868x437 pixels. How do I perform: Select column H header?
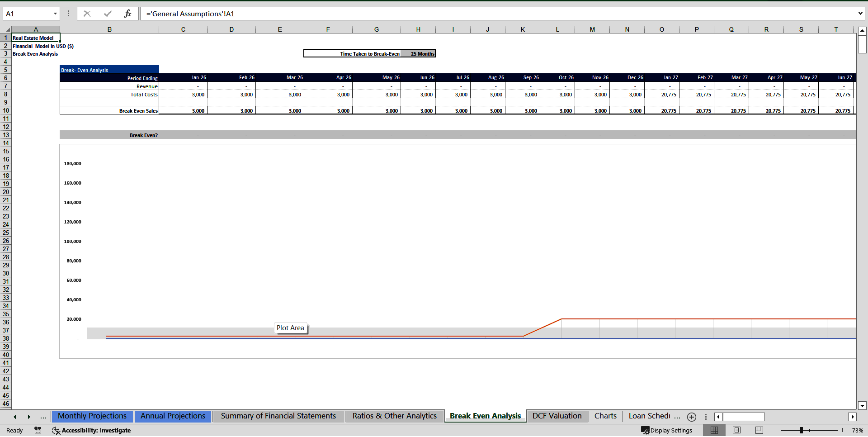418,29
